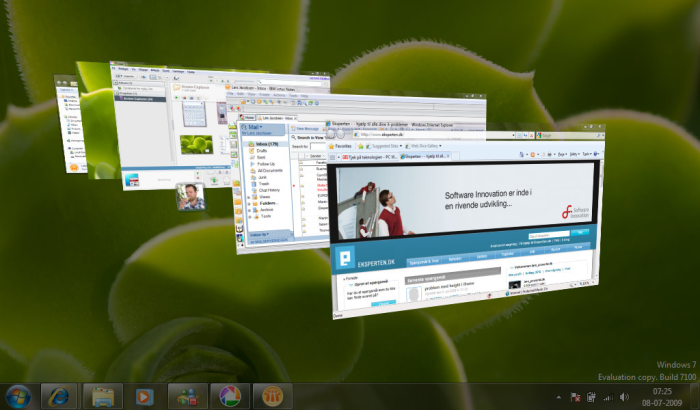This screenshot has width=700, height=410.
Task: Select the 'Tjek på teknologien' browser tab
Action: coord(369,157)
